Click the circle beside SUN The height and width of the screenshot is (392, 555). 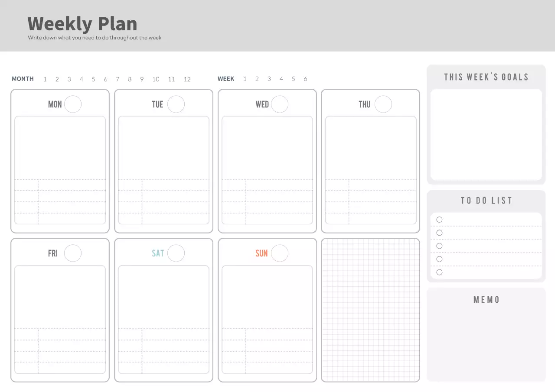click(280, 253)
